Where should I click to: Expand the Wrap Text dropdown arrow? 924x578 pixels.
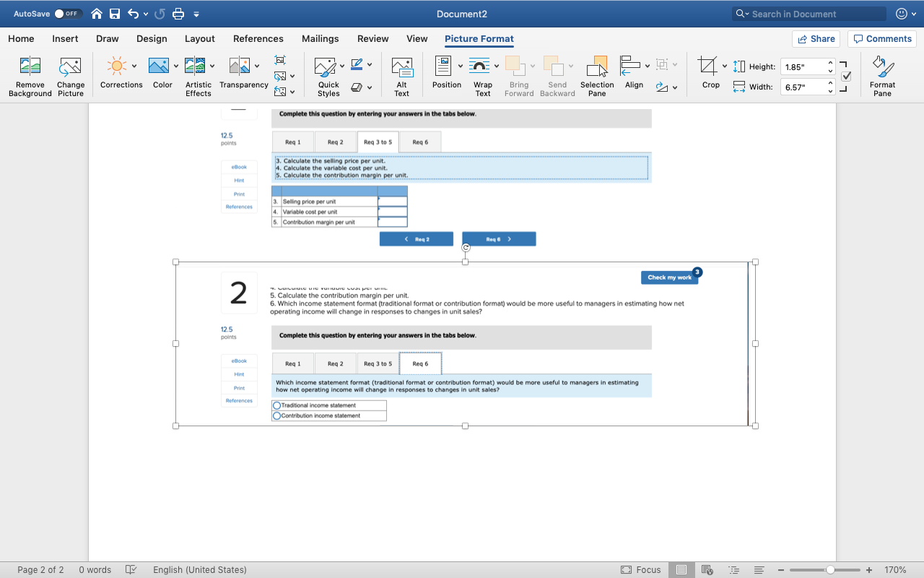coord(497,66)
